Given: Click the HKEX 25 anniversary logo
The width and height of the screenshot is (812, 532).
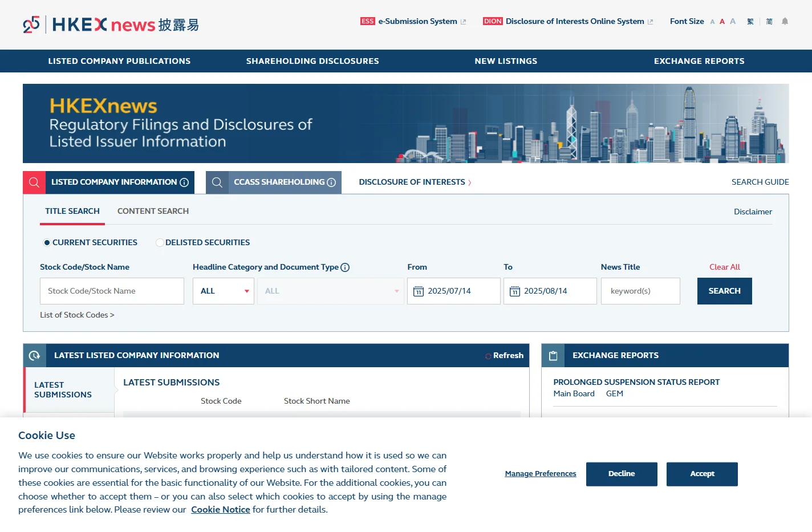Looking at the screenshot, I should pyautogui.click(x=31, y=25).
